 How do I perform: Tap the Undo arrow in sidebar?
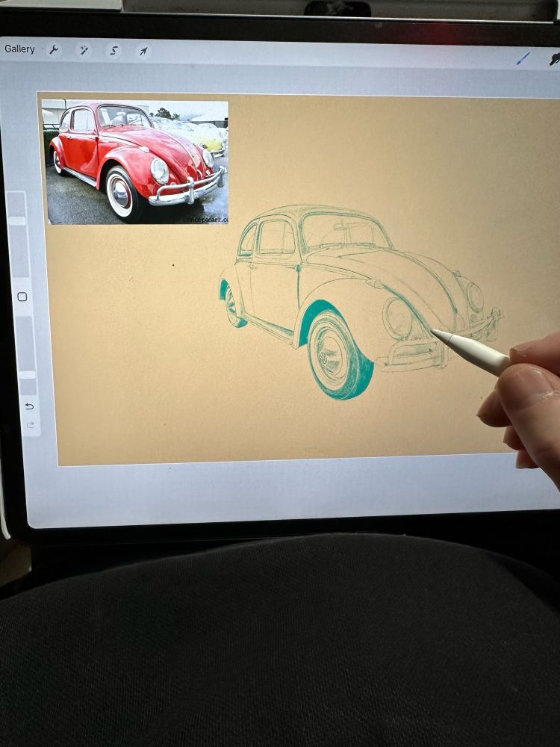click(x=29, y=406)
